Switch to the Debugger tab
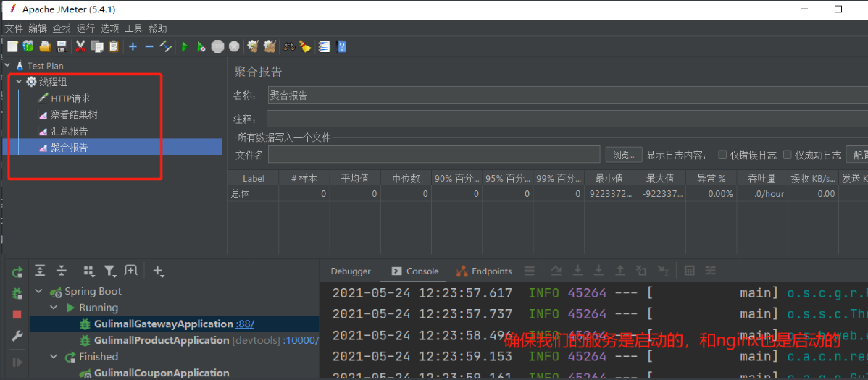The width and height of the screenshot is (868, 380). [x=351, y=271]
